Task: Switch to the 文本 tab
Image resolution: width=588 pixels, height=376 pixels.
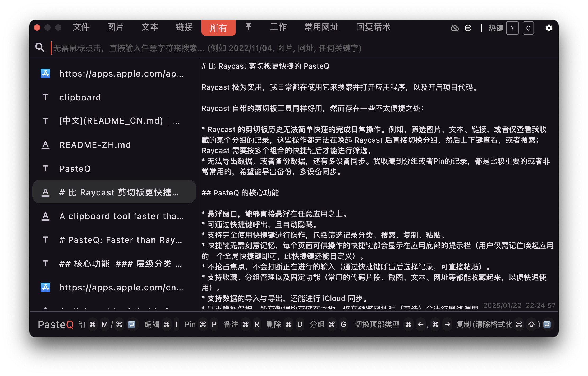Action: (x=150, y=27)
